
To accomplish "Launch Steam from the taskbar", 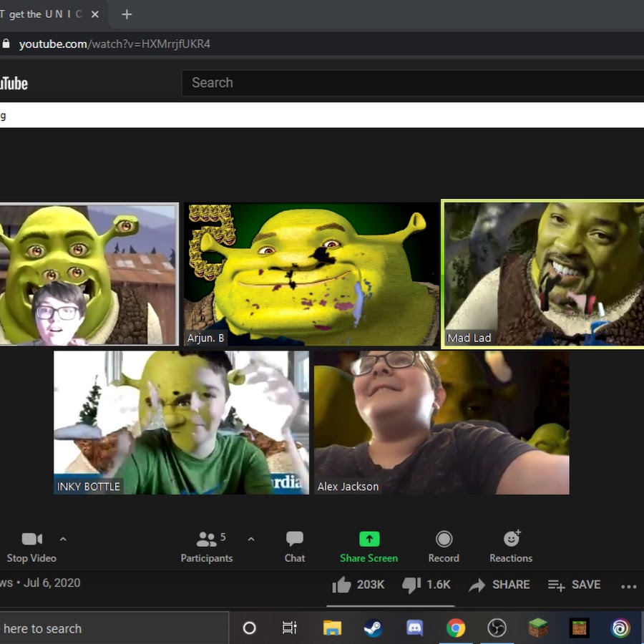I will [373, 628].
